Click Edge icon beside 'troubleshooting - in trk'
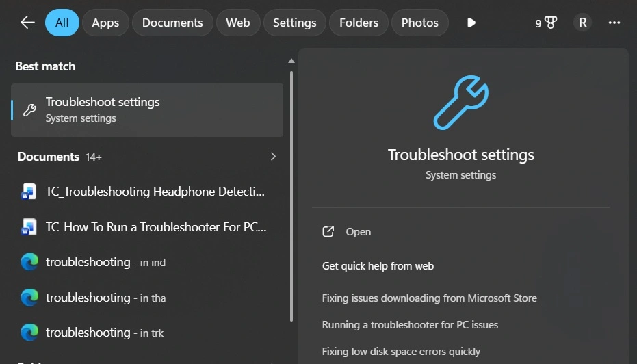Image resolution: width=637 pixels, height=364 pixels. [x=29, y=333]
